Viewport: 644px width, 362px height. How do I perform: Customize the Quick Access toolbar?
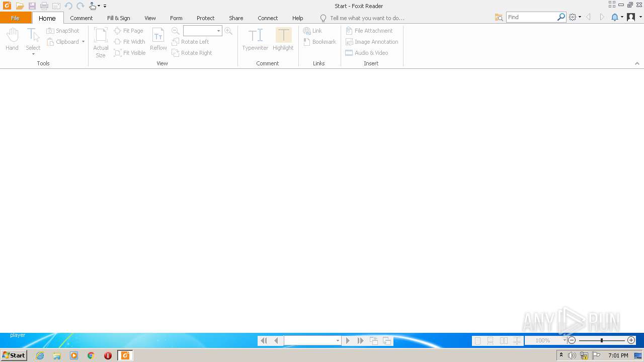point(105,6)
